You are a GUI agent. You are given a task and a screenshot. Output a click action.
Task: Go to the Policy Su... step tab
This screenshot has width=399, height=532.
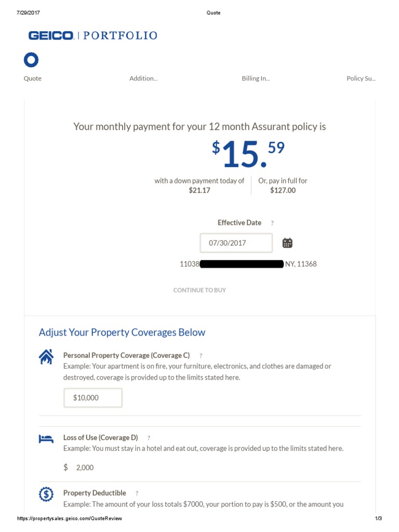361,78
